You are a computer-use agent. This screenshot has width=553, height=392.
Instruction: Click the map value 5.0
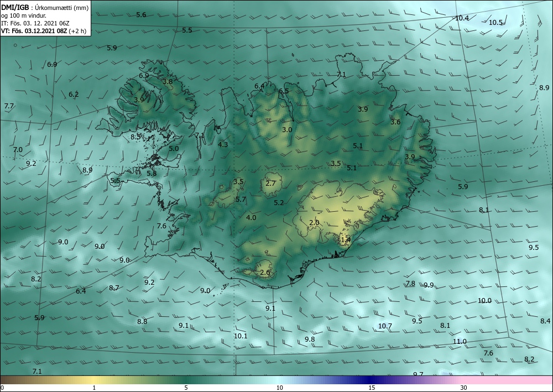coord(174,149)
